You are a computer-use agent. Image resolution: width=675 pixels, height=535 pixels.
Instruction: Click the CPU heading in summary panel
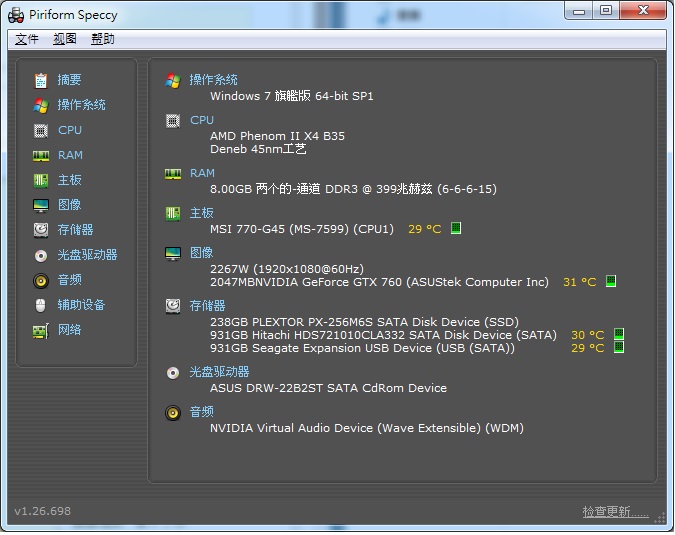click(x=202, y=120)
